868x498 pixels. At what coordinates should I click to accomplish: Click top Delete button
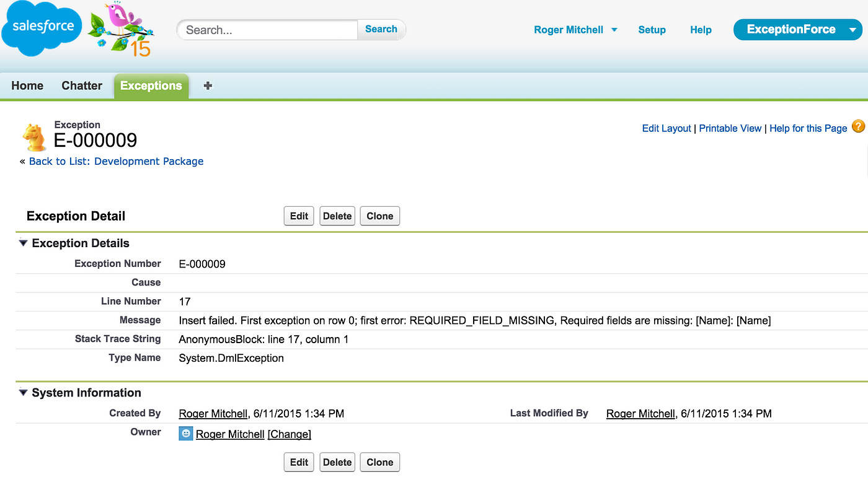pos(337,216)
